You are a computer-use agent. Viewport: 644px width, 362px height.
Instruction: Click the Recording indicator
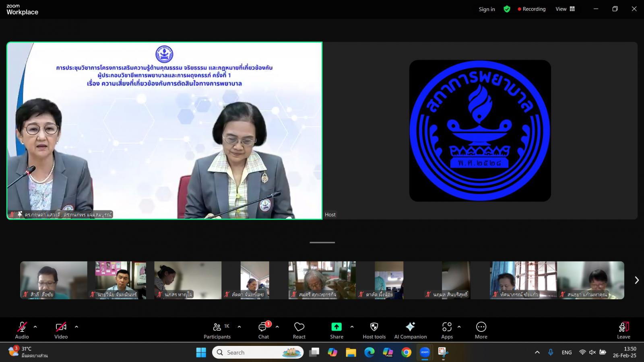(532, 9)
